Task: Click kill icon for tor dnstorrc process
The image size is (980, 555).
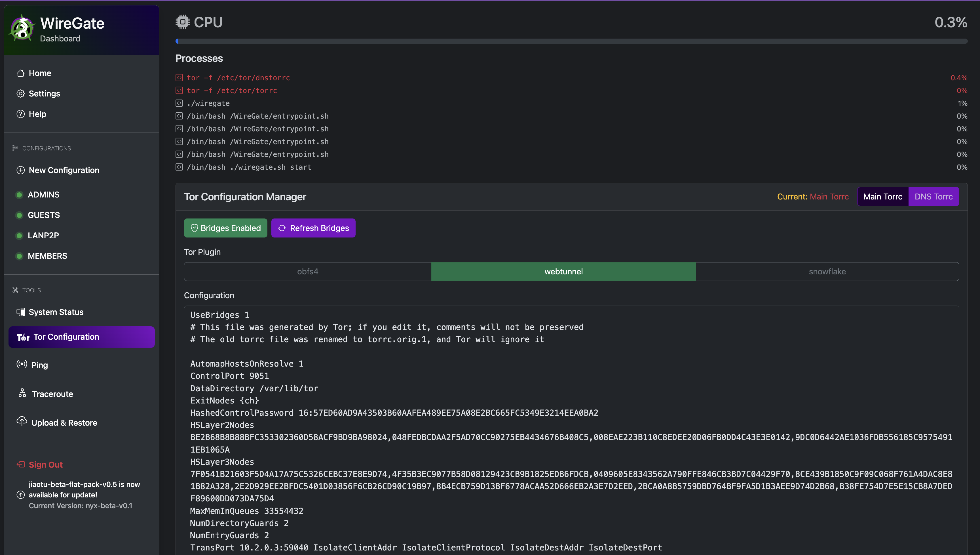Action: [179, 78]
